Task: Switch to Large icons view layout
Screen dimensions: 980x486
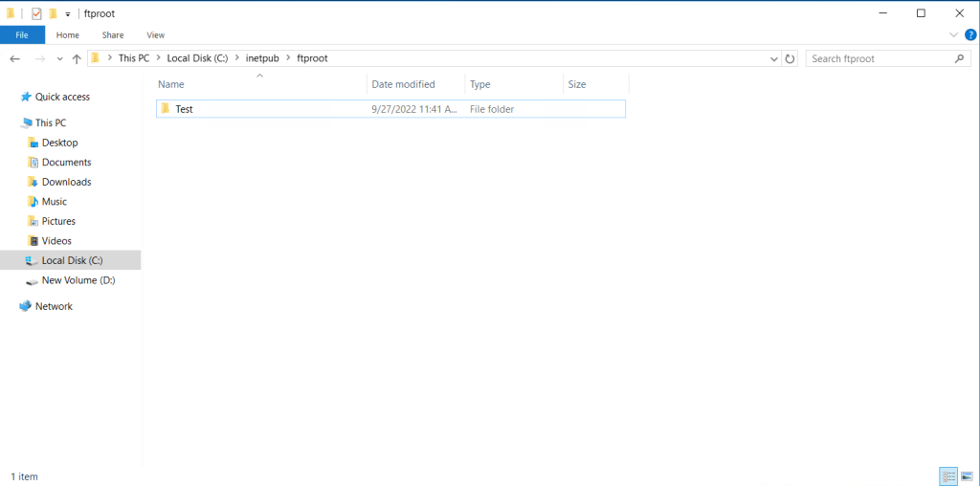Action: [x=966, y=475]
